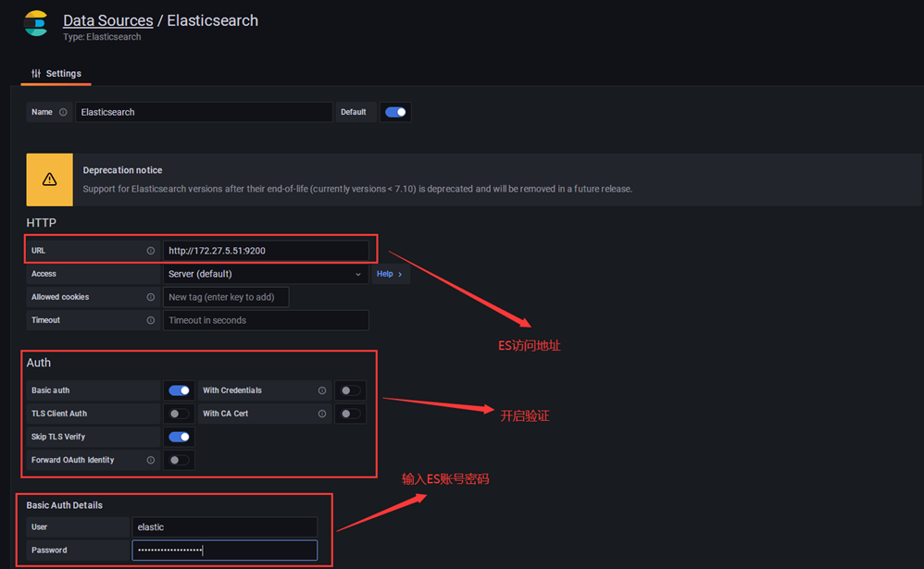Disable the Basic auth switch

pyautogui.click(x=179, y=390)
